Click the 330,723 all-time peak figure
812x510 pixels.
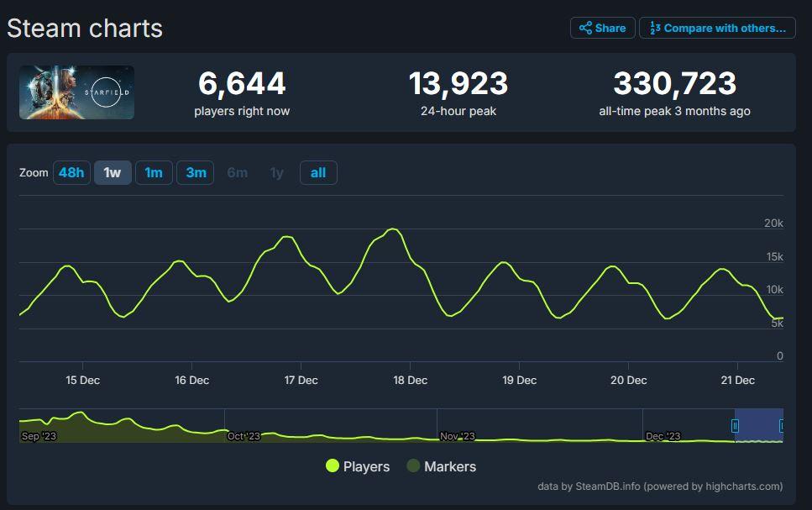coord(675,83)
